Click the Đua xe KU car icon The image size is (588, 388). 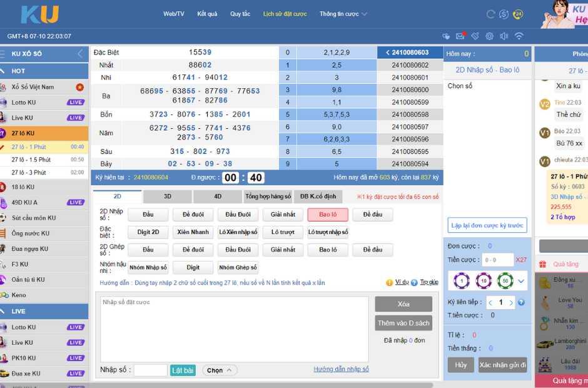coord(4,374)
